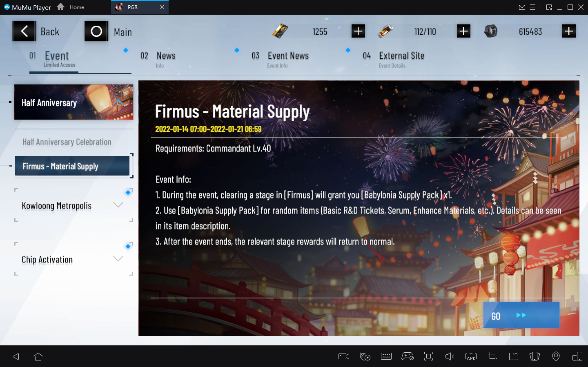Add more Black Cards with plus icon
The width and height of the screenshot is (588, 367).
pyautogui.click(x=358, y=31)
